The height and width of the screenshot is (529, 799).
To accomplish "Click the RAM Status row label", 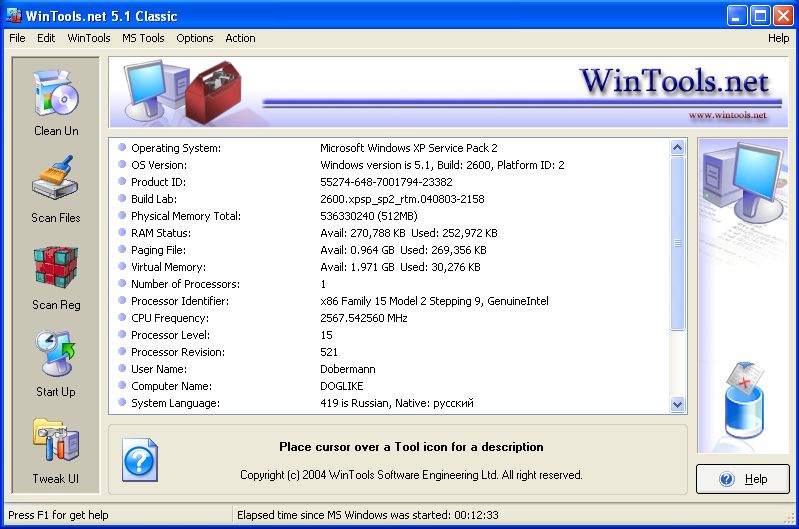I will tap(161, 233).
